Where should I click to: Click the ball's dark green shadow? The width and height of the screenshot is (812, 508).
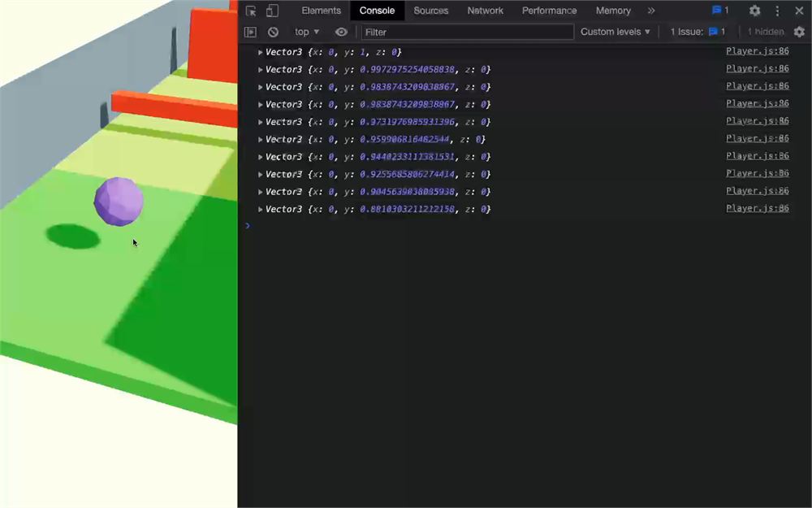(73, 237)
